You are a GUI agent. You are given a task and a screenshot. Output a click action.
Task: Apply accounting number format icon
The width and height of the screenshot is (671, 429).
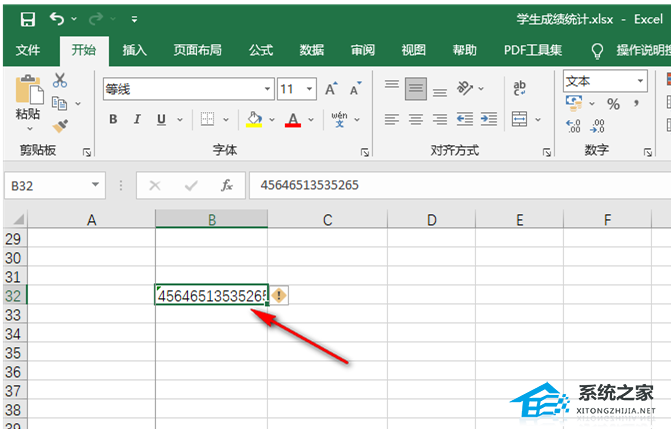click(574, 103)
